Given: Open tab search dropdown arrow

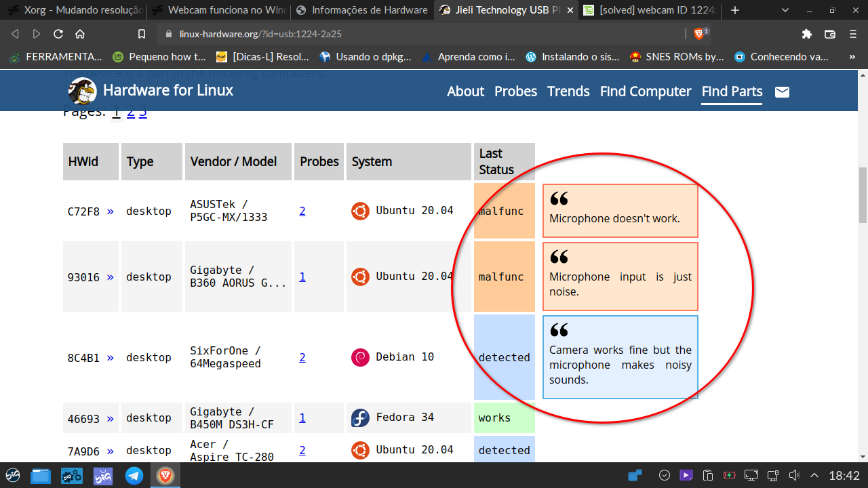Looking at the screenshot, I should point(786,10).
